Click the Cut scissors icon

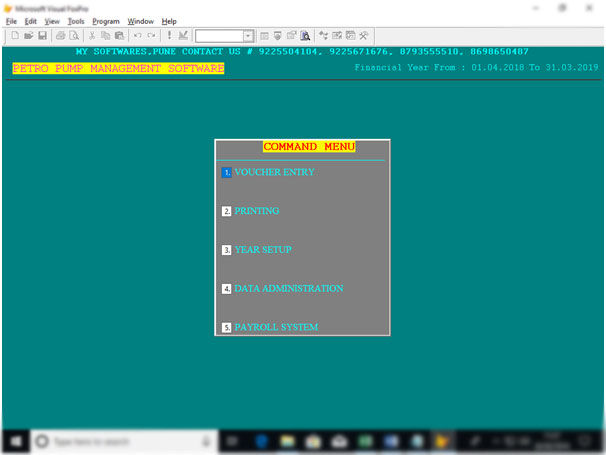(x=92, y=36)
